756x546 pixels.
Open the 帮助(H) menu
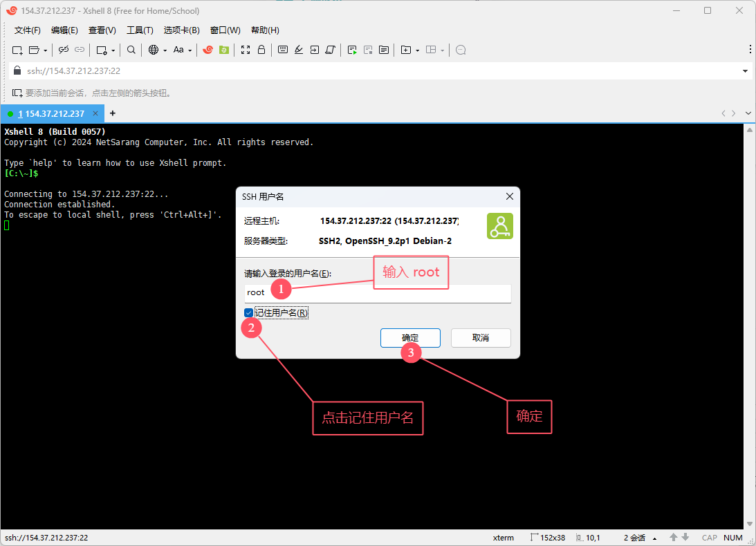[x=265, y=30]
